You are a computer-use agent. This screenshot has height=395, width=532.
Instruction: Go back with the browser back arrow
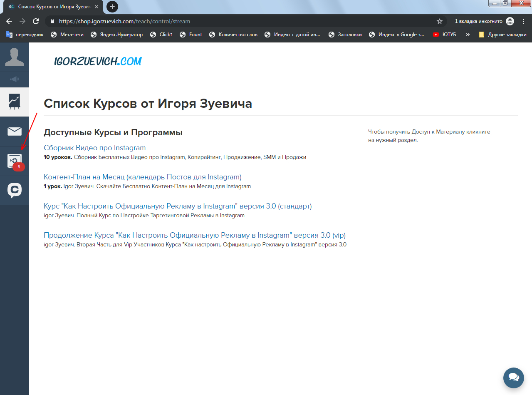point(9,21)
